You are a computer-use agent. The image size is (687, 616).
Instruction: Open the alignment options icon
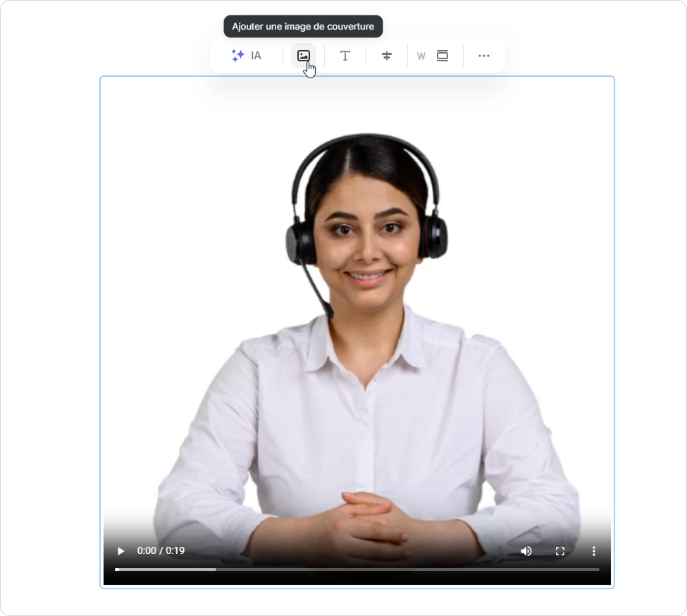(x=386, y=56)
